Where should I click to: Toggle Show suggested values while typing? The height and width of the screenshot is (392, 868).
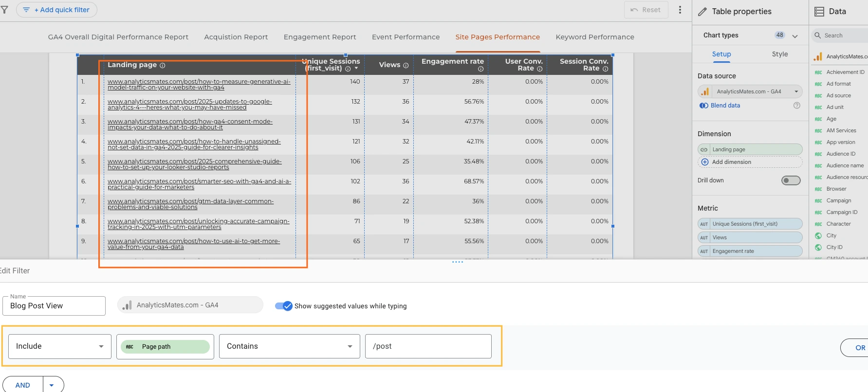pyautogui.click(x=283, y=306)
